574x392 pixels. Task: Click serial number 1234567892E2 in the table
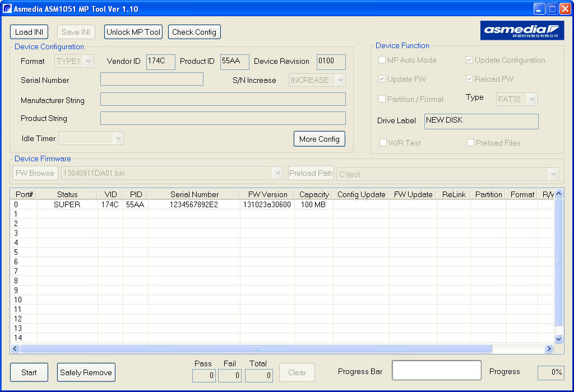194,204
